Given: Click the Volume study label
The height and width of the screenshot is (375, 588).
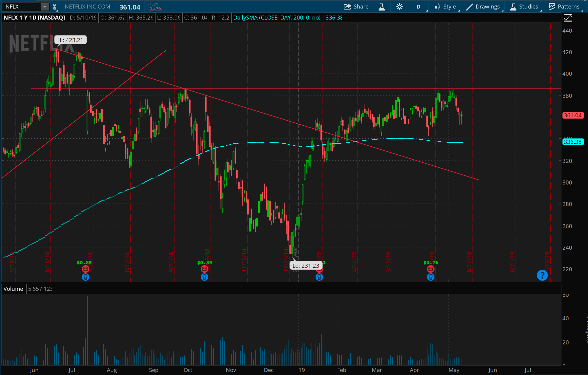Looking at the screenshot, I should tap(13, 289).
